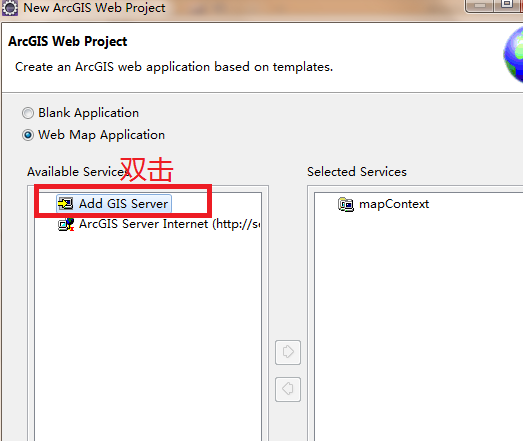The width and height of the screenshot is (523, 441).
Task: Maximize the New ArcGIS Web Project dialog
Action: 507,5
